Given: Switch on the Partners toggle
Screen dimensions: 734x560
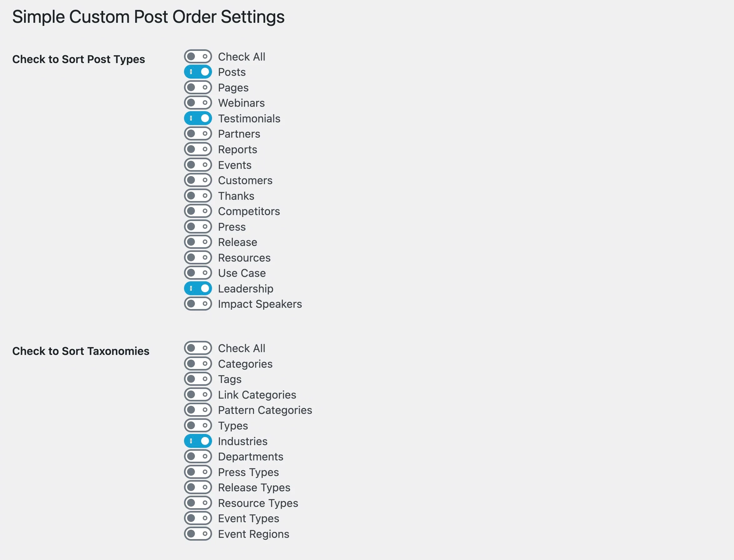Looking at the screenshot, I should point(198,134).
